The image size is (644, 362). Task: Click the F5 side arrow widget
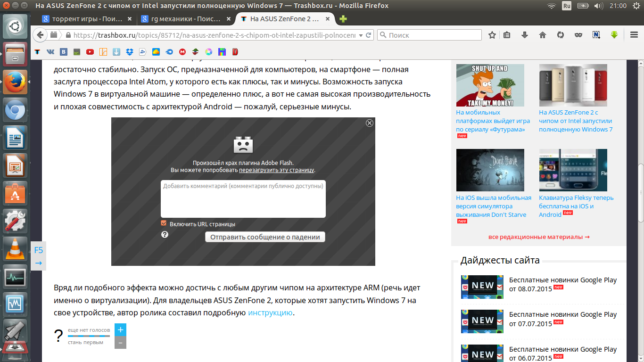coord(39,256)
